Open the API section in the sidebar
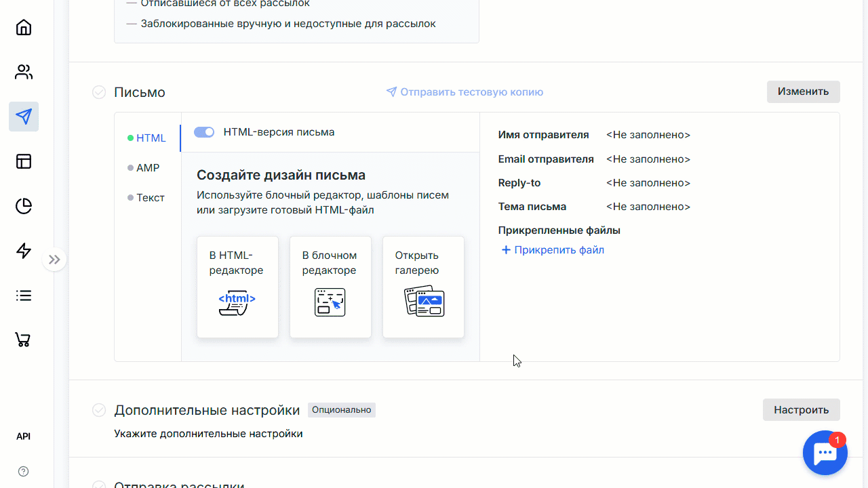 tap(23, 436)
